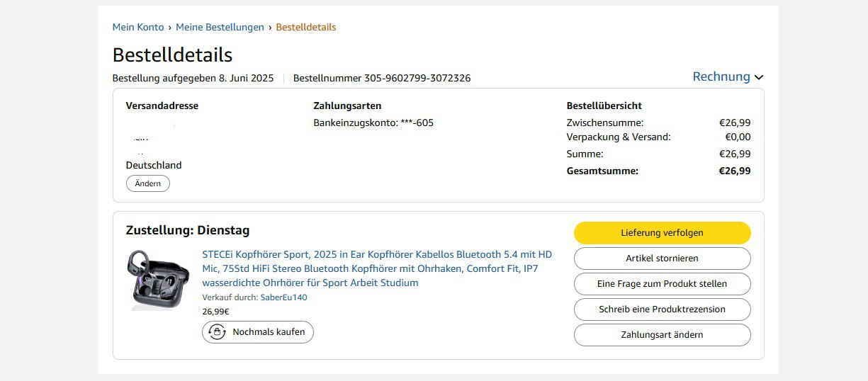Click the bold Gesamtsumme €26,99 amount
This screenshot has width=868, height=381.
click(735, 171)
